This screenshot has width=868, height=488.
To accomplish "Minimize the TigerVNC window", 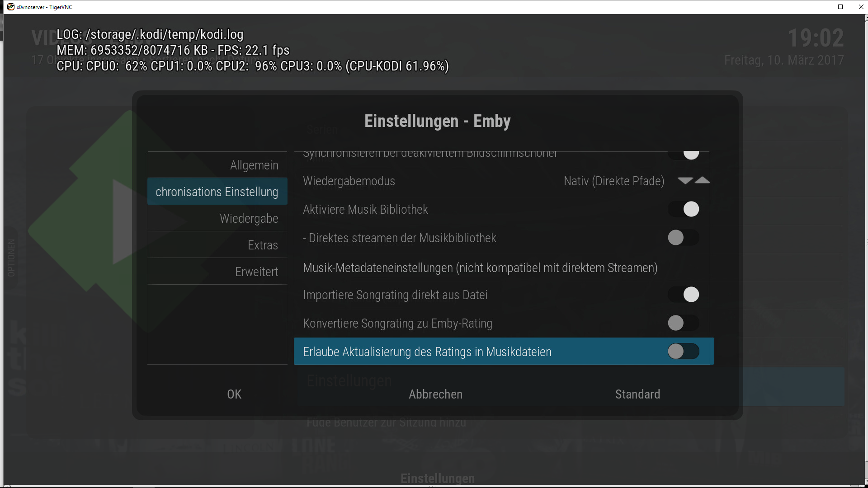I will [x=820, y=7].
